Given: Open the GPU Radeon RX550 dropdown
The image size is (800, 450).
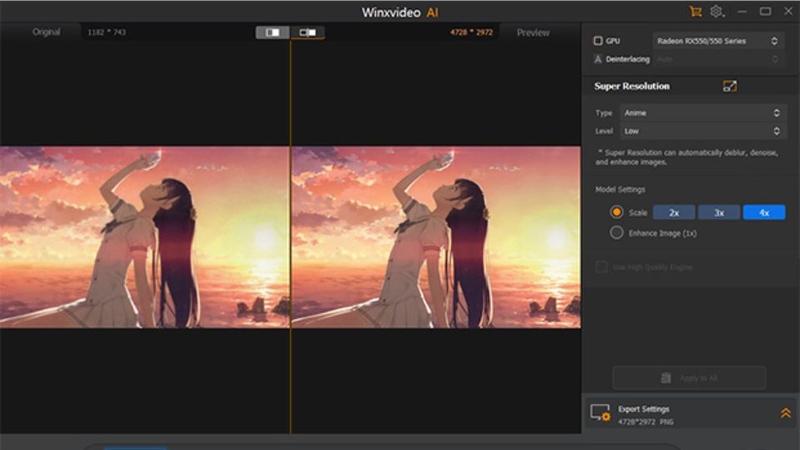Looking at the screenshot, I should [x=717, y=41].
